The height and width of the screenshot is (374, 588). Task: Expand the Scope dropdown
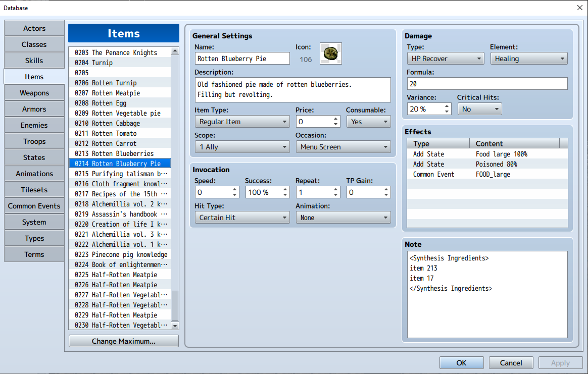point(242,147)
